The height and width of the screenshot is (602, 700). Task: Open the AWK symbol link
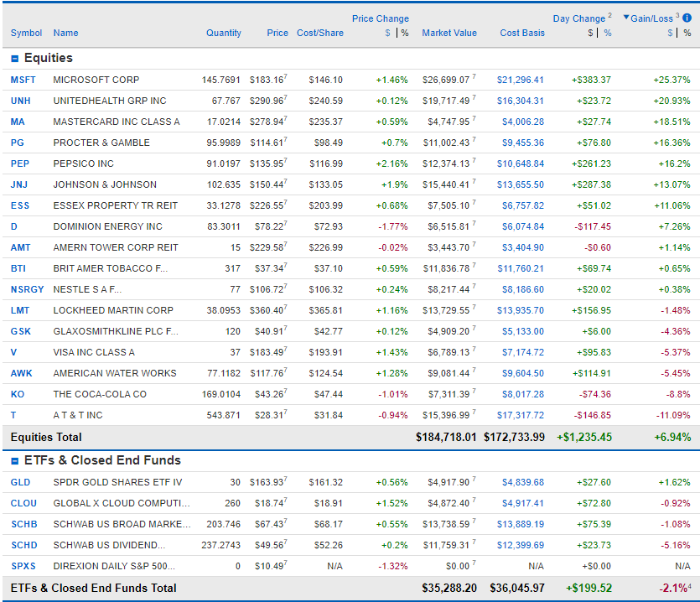click(x=22, y=374)
